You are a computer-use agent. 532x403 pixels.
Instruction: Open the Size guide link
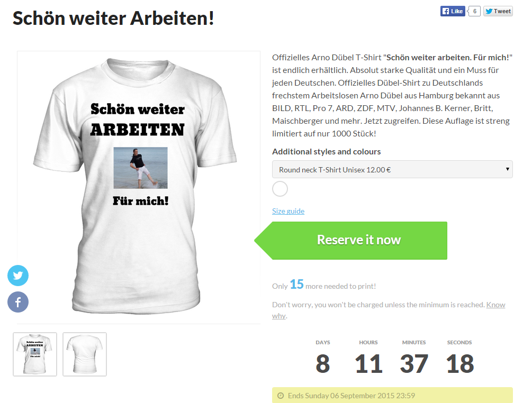tap(288, 211)
